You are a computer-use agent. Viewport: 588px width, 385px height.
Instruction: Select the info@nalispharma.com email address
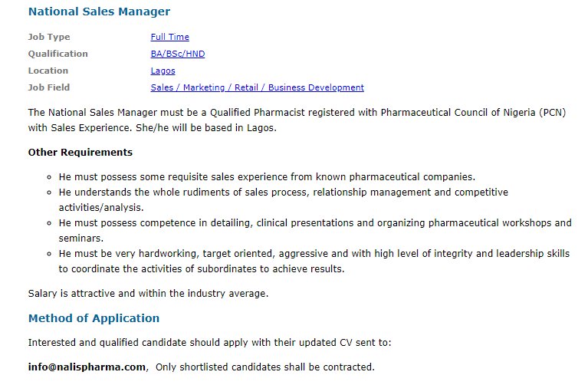[x=87, y=367]
